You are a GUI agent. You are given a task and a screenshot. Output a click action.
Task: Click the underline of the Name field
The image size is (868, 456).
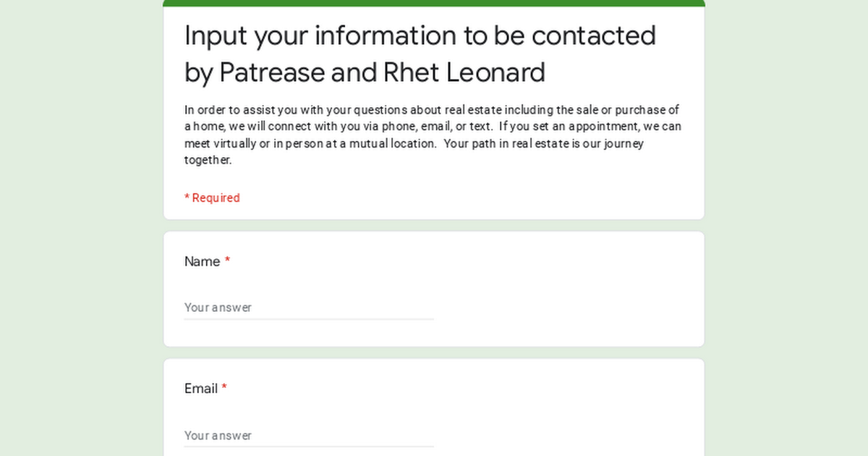point(309,318)
